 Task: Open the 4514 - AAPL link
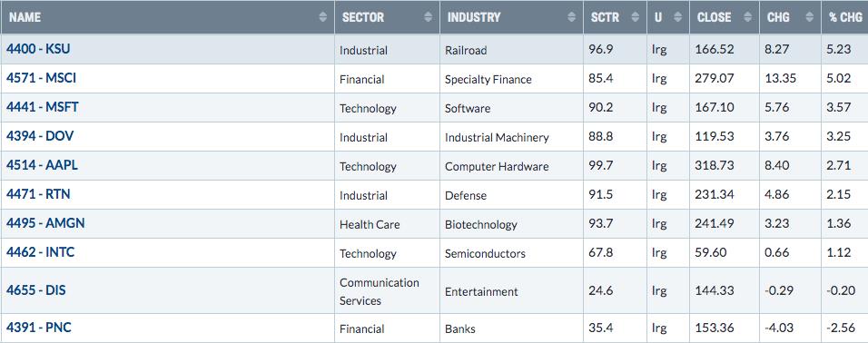(42, 165)
